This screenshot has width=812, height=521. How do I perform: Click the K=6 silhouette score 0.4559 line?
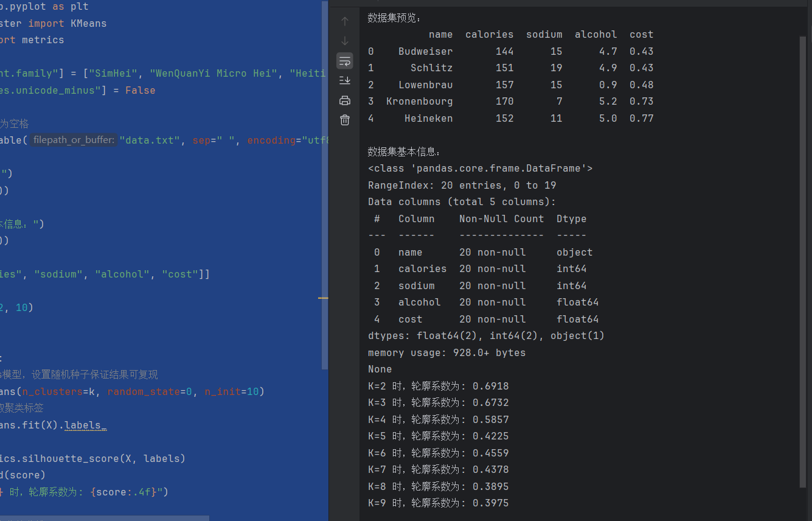click(x=439, y=453)
